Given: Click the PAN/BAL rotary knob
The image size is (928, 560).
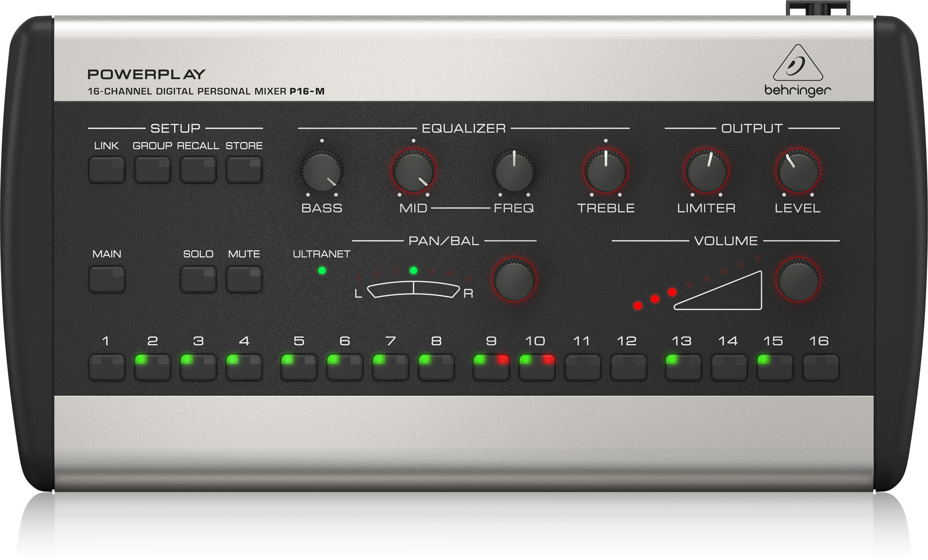Looking at the screenshot, I should click(514, 280).
